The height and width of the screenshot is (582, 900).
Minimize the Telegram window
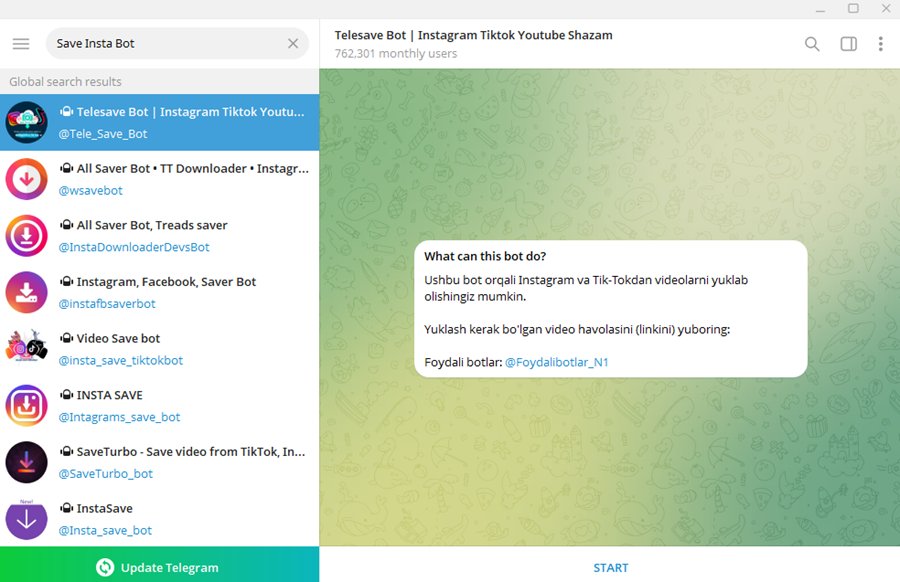point(820,9)
